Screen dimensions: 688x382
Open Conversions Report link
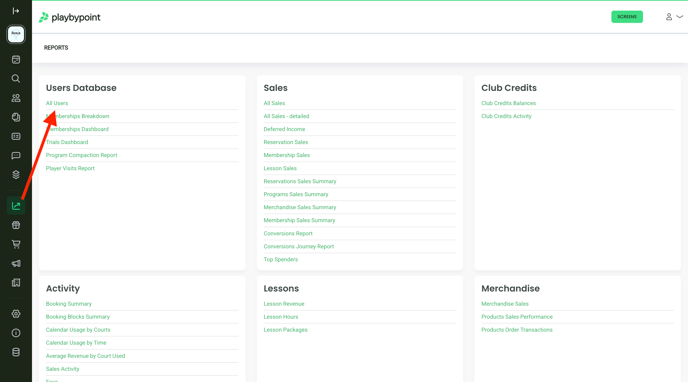click(288, 233)
